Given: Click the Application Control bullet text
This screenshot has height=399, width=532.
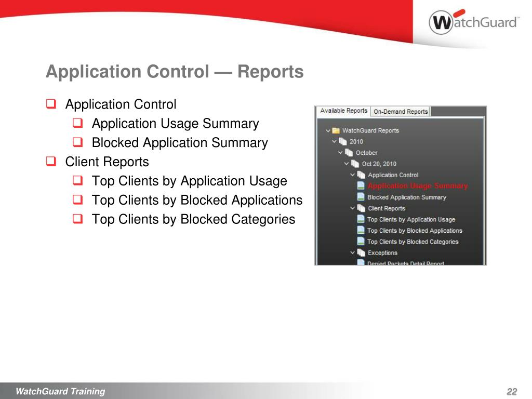Looking at the screenshot, I should point(121,104).
